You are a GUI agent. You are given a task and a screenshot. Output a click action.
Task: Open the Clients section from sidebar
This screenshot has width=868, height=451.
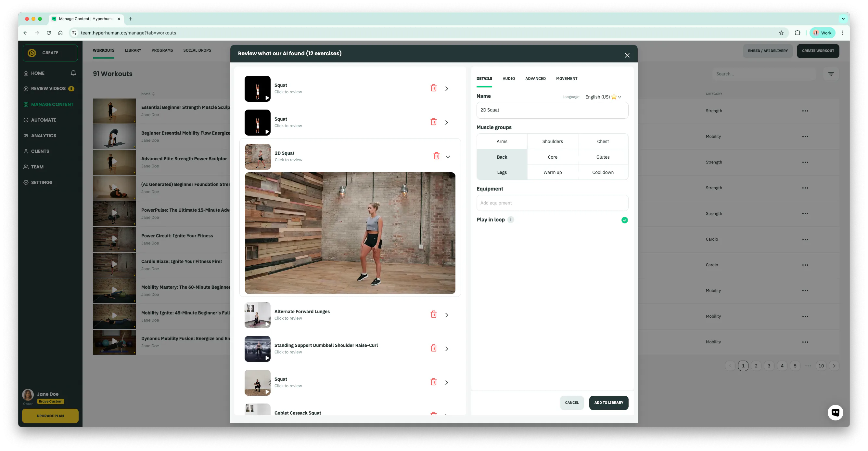[40, 151]
